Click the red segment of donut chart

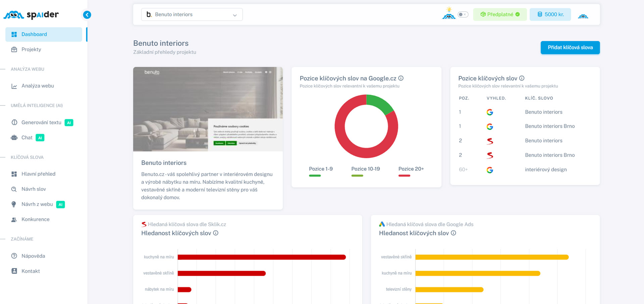352,149
